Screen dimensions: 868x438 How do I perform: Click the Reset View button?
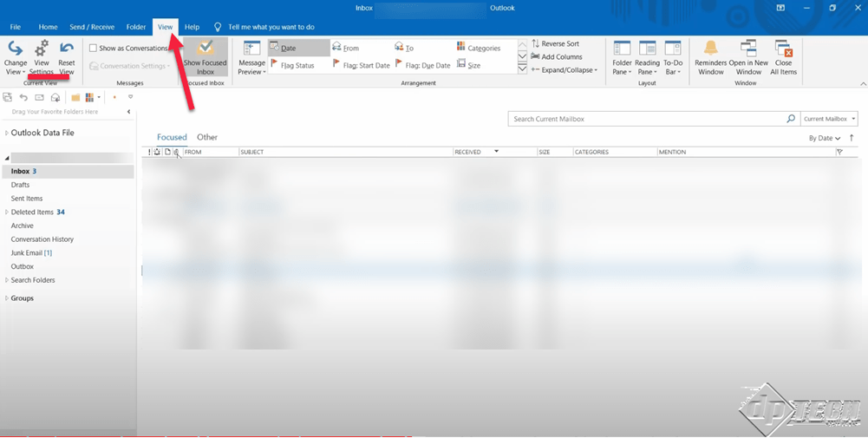(x=67, y=58)
